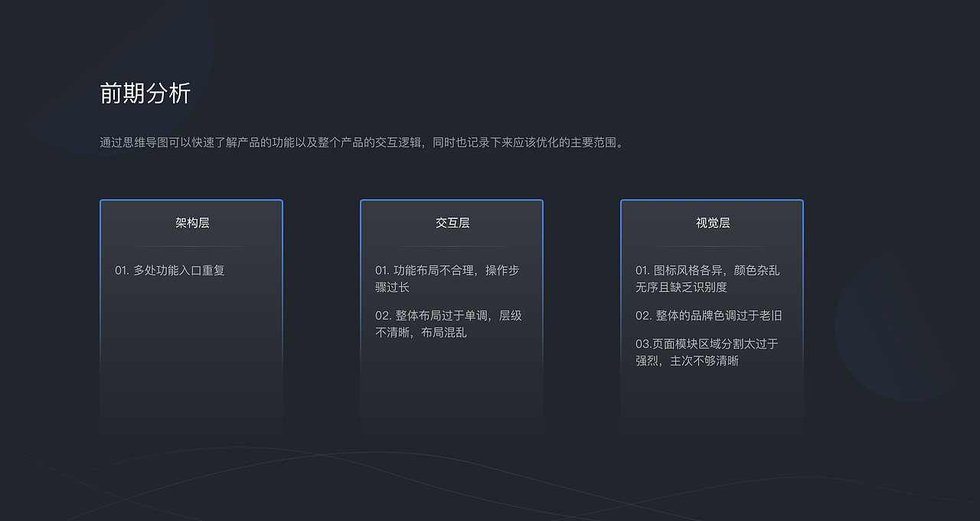Click the 前期分析 heading
This screenshot has height=521, width=980.
[145, 93]
